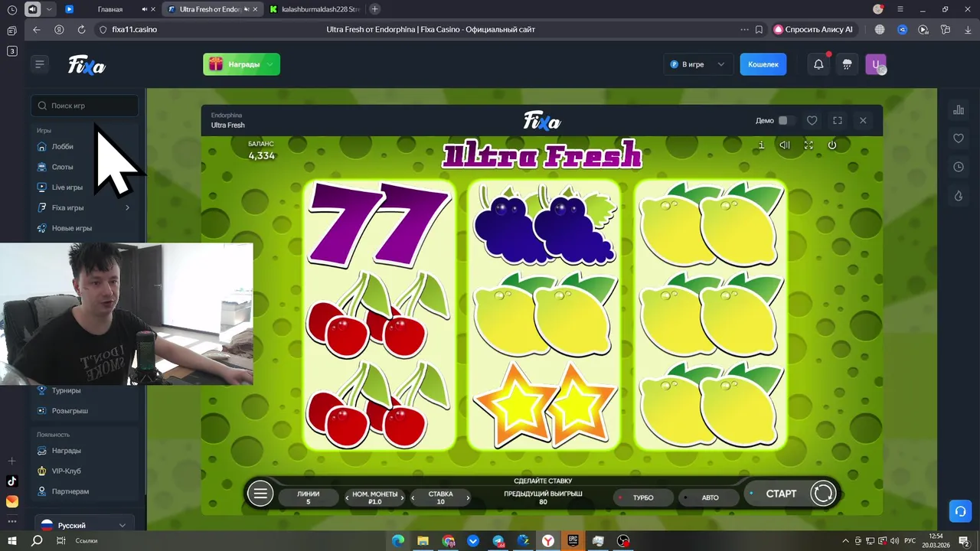
Task: Increase the СТАВКА bet arrow
Action: [x=468, y=497]
